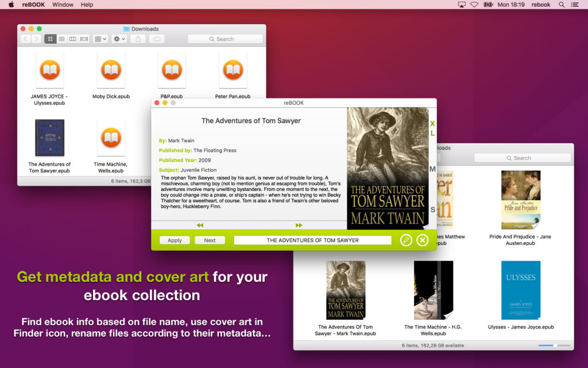This screenshot has height=368, width=588.
Task: Click The Floating Press publisher text
Action: [x=215, y=150]
